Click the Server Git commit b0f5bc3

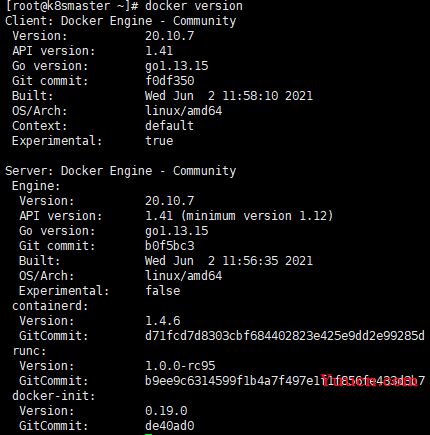pos(169,246)
